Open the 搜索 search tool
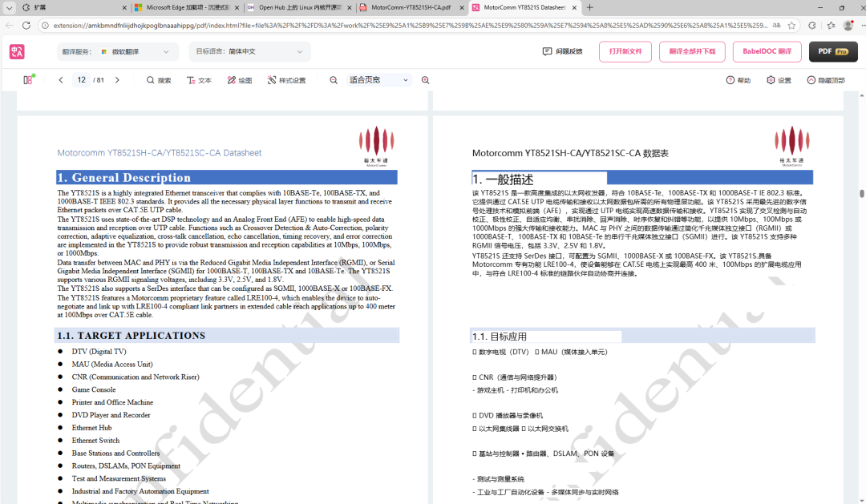Viewport: 866px width, 504px height. point(159,80)
